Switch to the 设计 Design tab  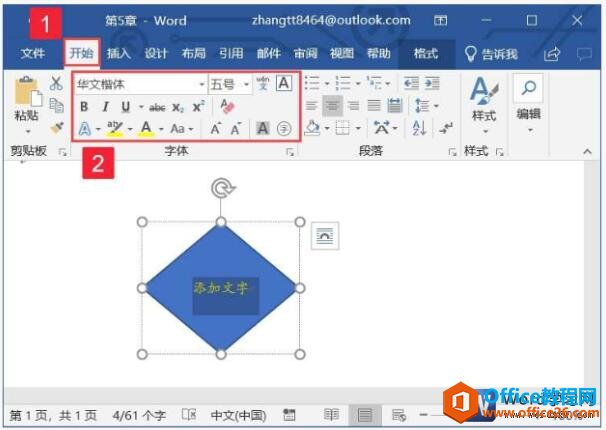point(156,53)
